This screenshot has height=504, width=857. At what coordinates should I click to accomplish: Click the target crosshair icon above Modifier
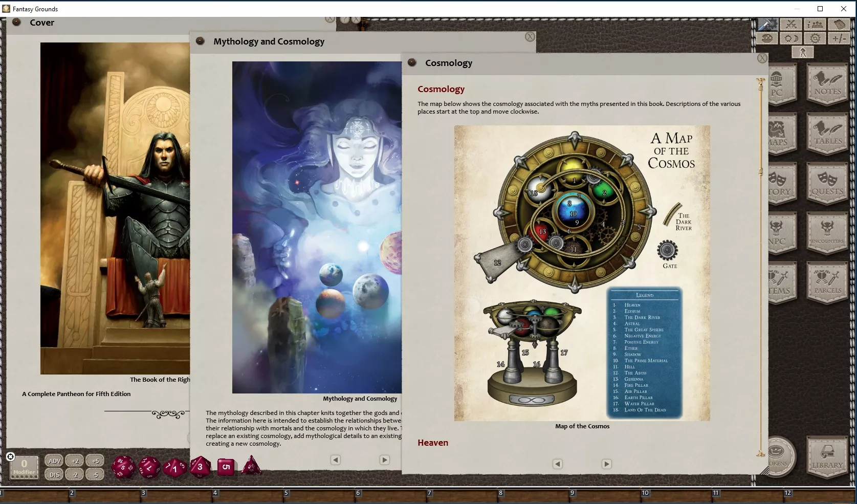(x=10, y=456)
